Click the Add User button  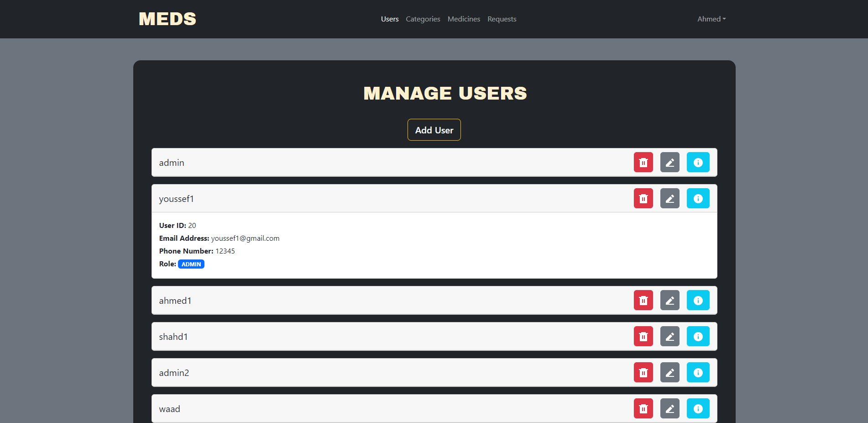(x=434, y=130)
